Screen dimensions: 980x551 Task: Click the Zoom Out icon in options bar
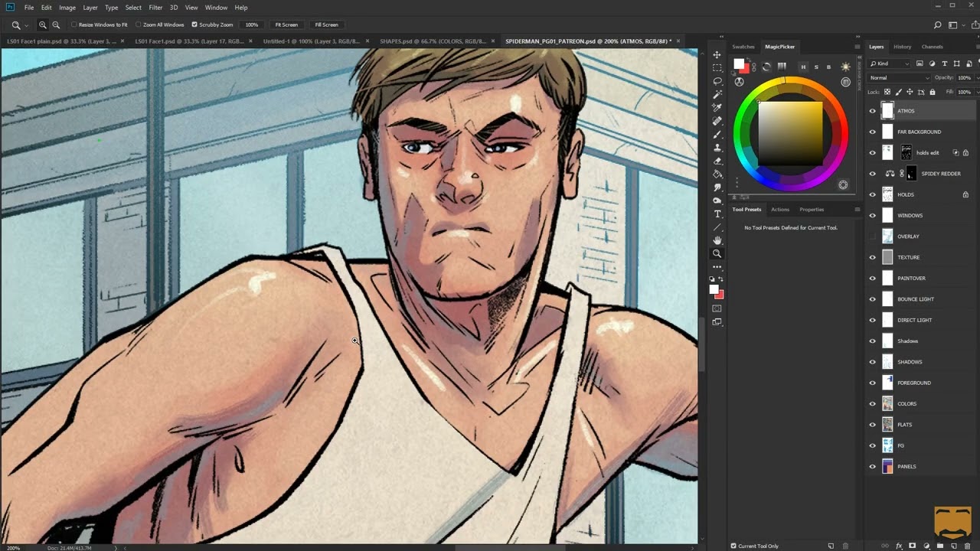point(56,24)
